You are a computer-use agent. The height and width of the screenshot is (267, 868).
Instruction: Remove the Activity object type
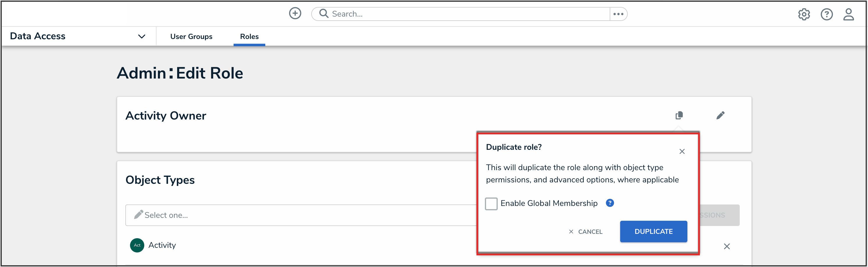pyautogui.click(x=726, y=246)
